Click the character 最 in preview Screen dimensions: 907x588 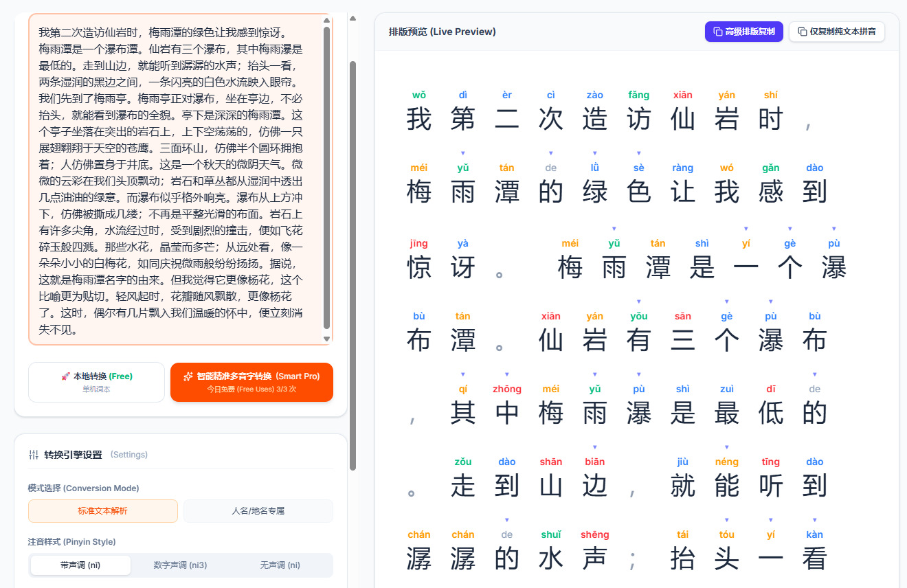[x=727, y=413]
